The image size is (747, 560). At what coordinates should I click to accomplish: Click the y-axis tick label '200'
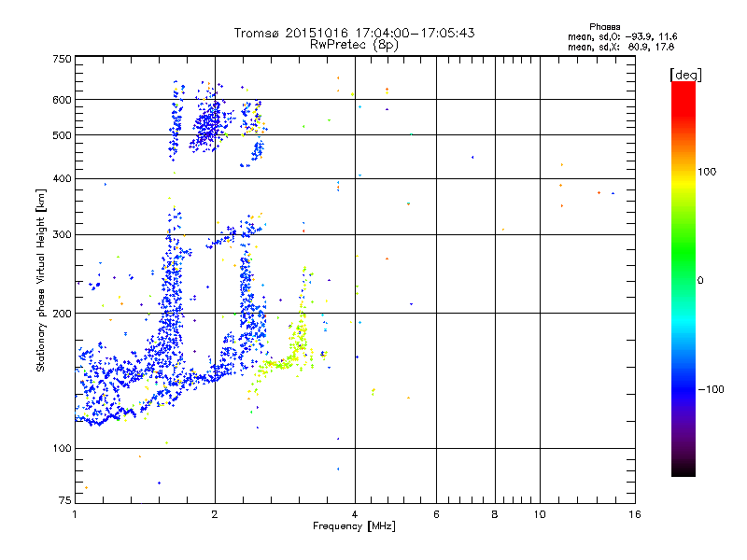pos(62,314)
